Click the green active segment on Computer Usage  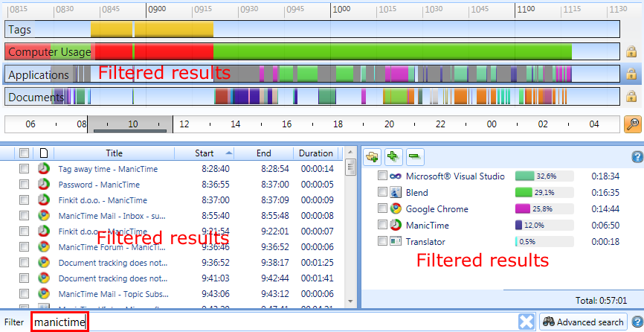pyautogui.click(x=392, y=52)
